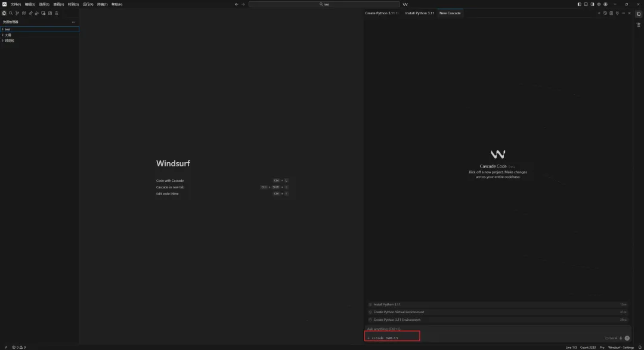Open the Local workspace selector

pyautogui.click(x=611, y=338)
